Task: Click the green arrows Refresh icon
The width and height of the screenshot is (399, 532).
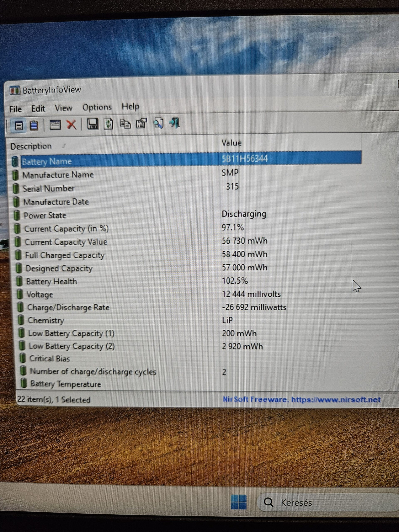Action: (108, 124)
